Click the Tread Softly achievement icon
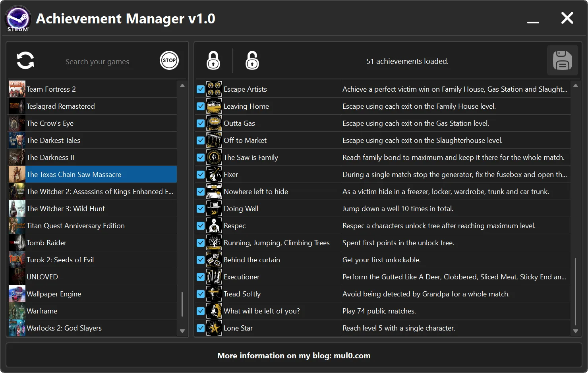The height and width of the screenshot is (373, 588). coord(214,294)
